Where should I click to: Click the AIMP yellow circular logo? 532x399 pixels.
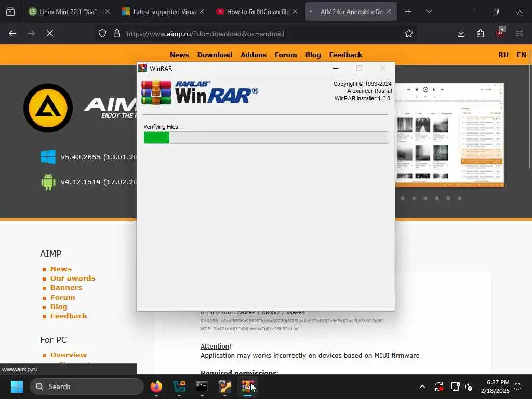coord(48,108)
